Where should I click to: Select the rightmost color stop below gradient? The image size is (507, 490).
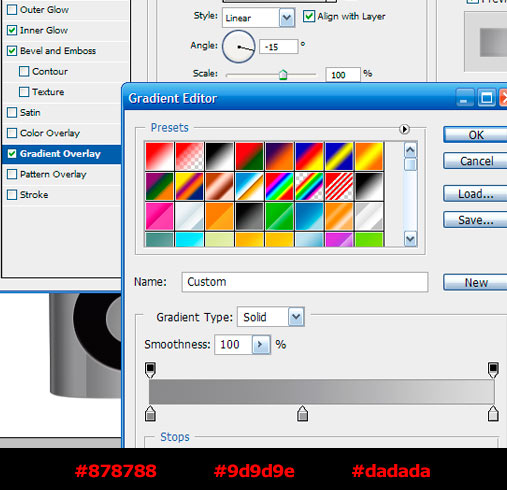click(x=493, y=414)
